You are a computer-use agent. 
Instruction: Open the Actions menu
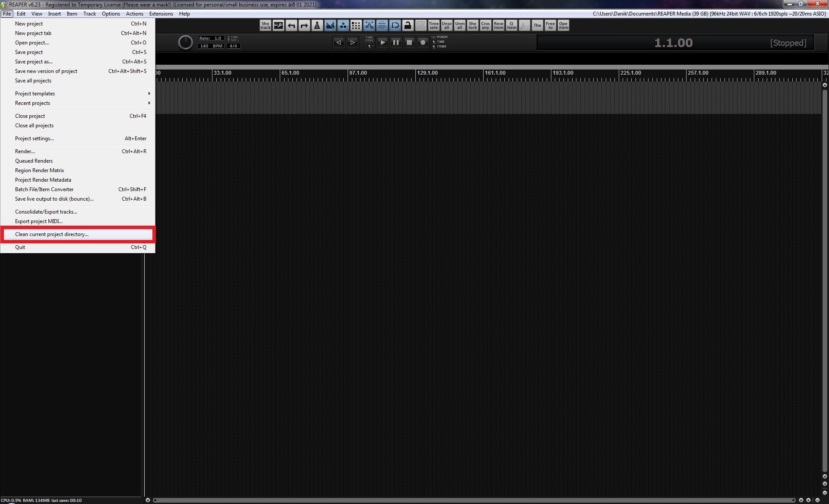click(x=134, y=14)
